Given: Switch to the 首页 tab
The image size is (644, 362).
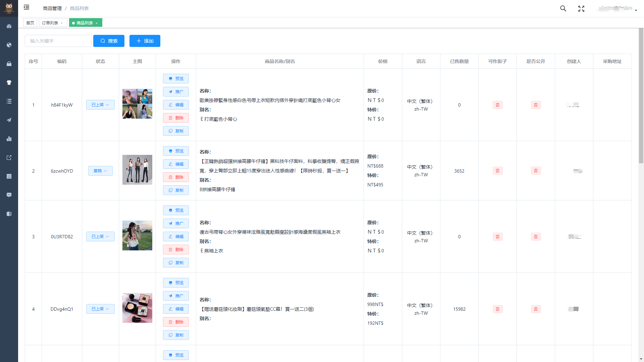Looking at the screenshot, I should tap(30, 23).
